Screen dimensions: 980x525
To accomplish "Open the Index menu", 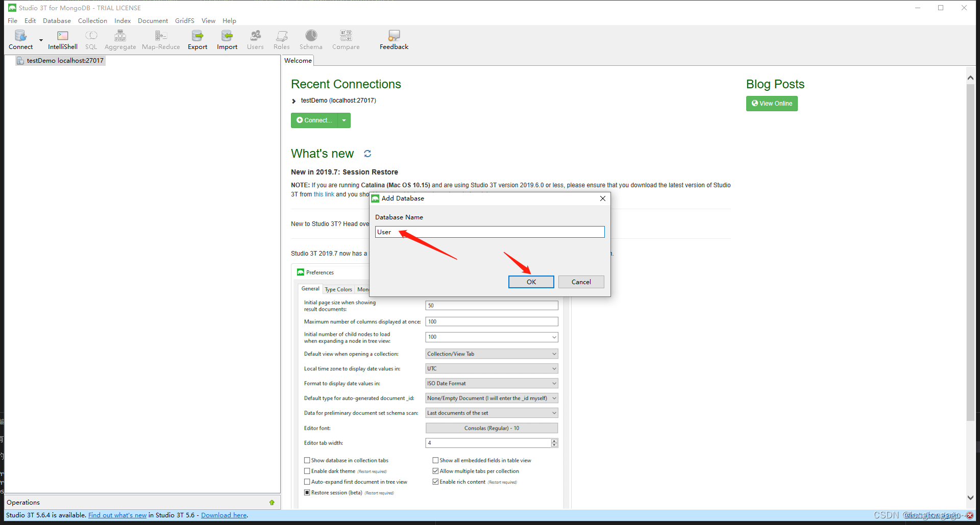I will [x=122, y=21].
